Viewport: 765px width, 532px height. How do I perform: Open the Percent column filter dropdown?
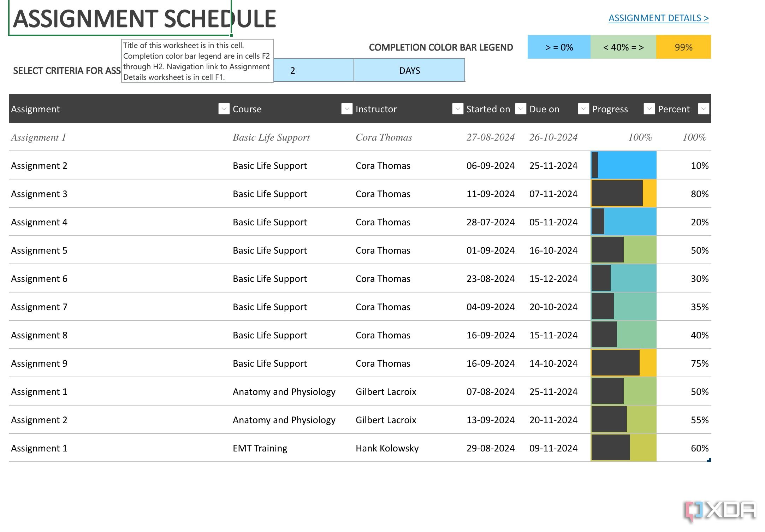pyautogui.click(x=704, y=109)
